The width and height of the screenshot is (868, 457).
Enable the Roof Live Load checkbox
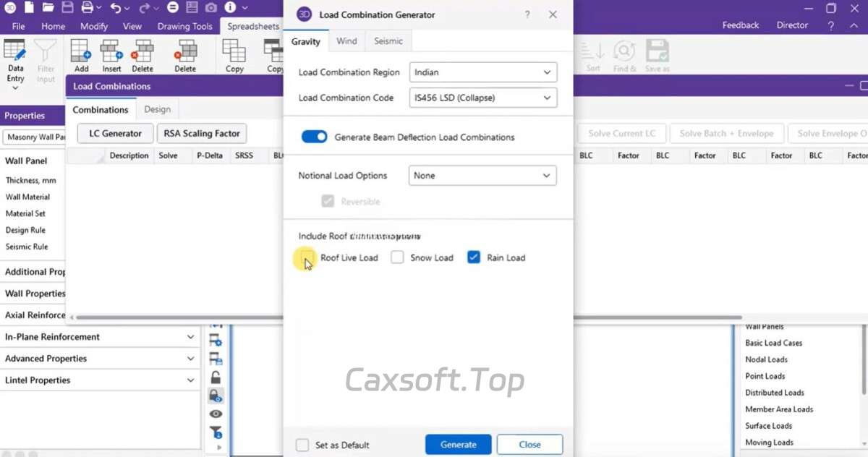(307, 257)
